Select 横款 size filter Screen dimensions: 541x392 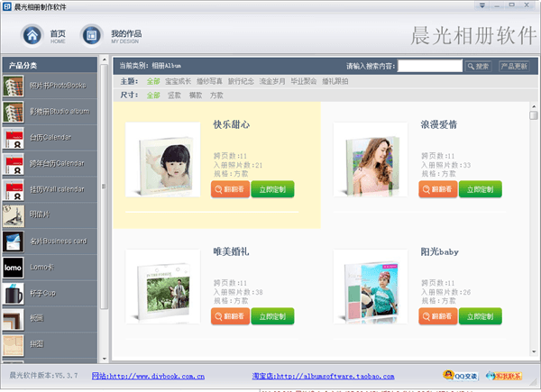pyautogui.click(x=197, y=95)
